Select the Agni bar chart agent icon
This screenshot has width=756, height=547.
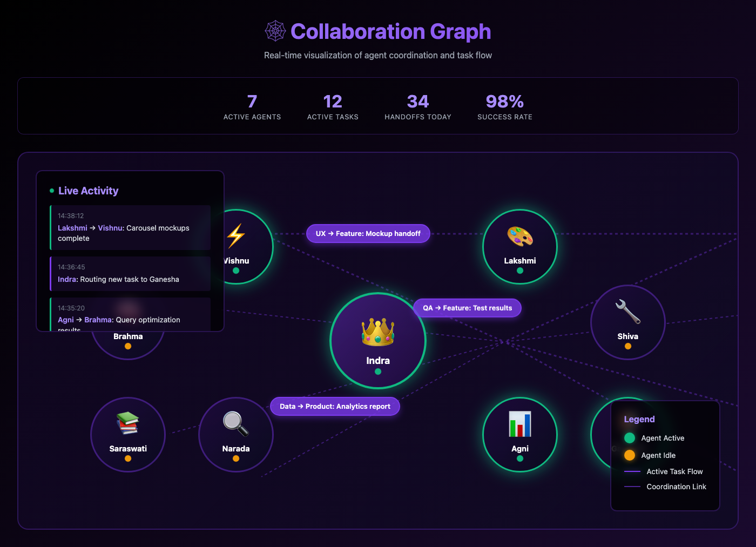tap(519, 424)
